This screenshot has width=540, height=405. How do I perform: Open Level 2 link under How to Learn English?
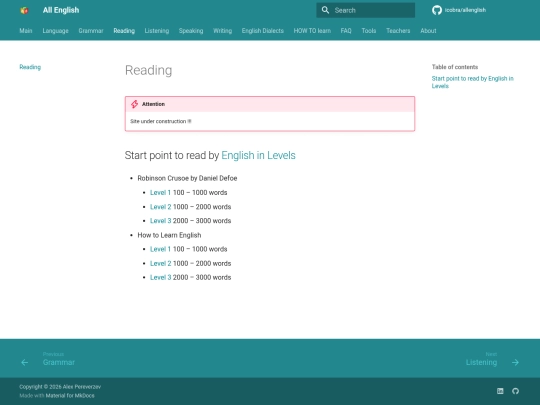pos(160,263)
